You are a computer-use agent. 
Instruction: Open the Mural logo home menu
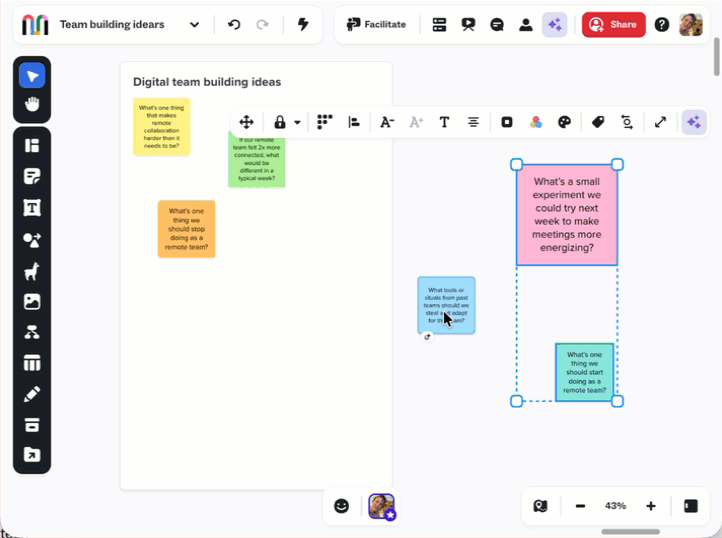[35, 25]
